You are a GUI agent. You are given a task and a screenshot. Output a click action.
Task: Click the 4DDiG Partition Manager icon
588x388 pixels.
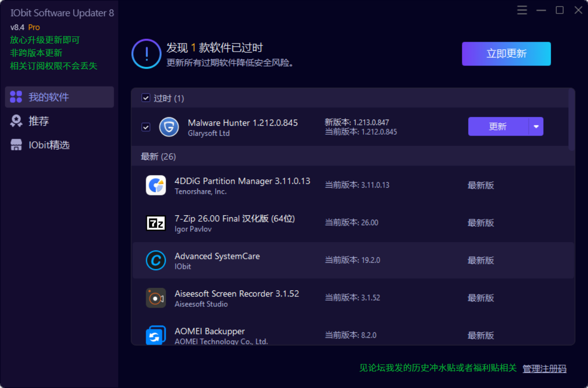click(156, 185)
